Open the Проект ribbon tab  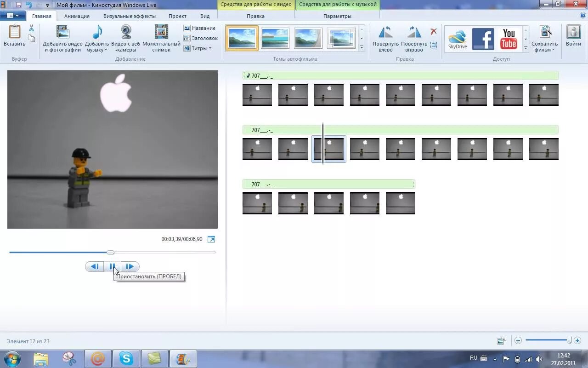point(177,16)
